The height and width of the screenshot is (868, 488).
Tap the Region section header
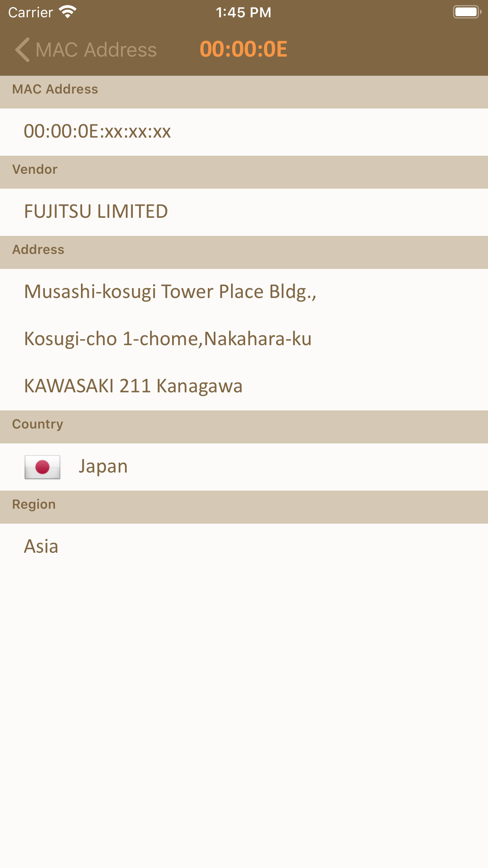34,505
